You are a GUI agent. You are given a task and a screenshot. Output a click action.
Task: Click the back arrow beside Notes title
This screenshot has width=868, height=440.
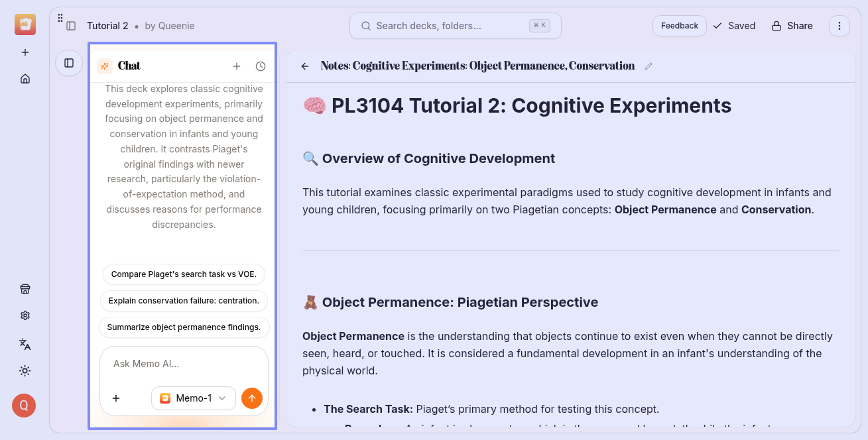[x=305, y=66]
